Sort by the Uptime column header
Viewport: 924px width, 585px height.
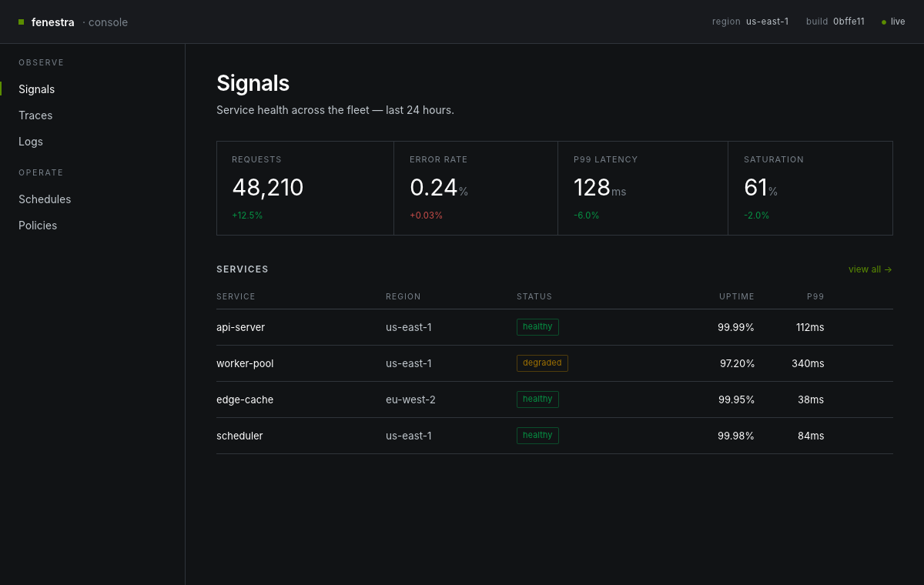737,296
